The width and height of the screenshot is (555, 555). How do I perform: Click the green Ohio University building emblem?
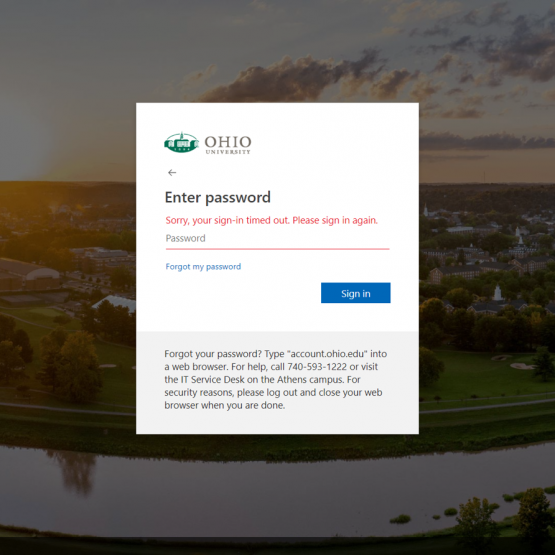click(x=181, y=143)
